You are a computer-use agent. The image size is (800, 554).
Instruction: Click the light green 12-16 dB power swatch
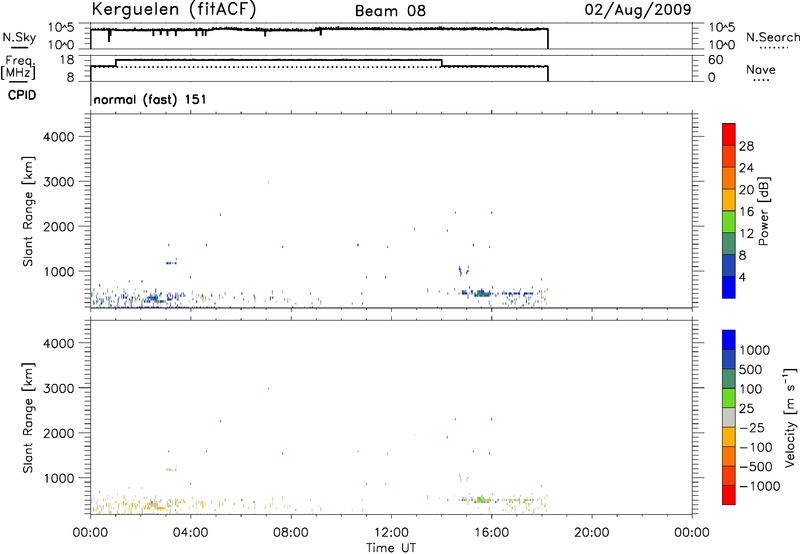pyautogui.click(x=729, y=221)
